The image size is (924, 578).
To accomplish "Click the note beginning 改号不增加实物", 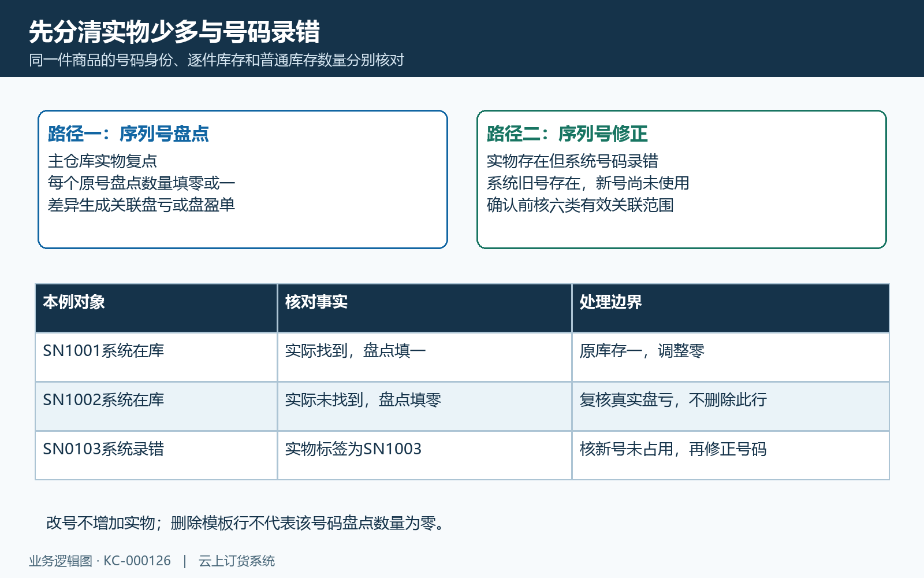I will point(246,523).
